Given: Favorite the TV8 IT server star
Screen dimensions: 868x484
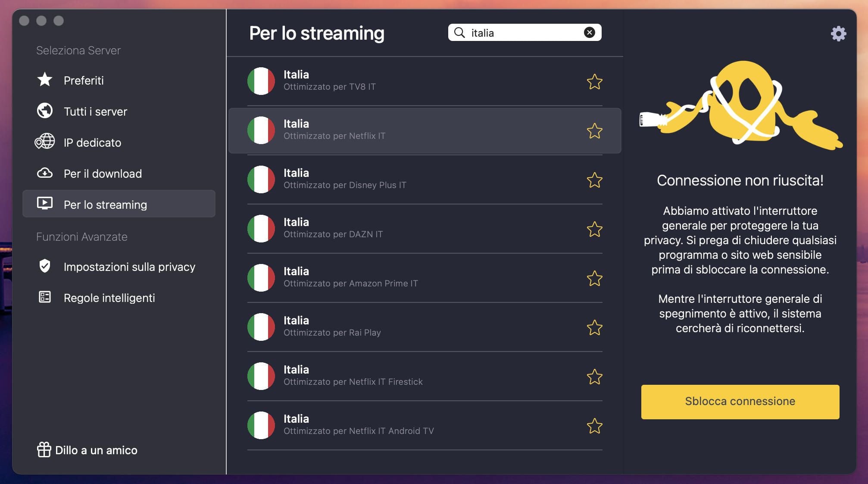Looking at the screenshot, I should tap(594, 82).
